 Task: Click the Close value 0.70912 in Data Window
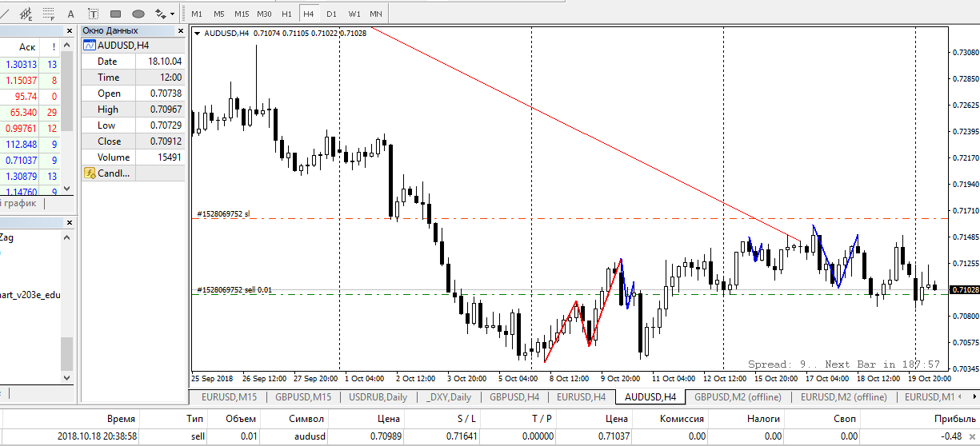point(166,141)
